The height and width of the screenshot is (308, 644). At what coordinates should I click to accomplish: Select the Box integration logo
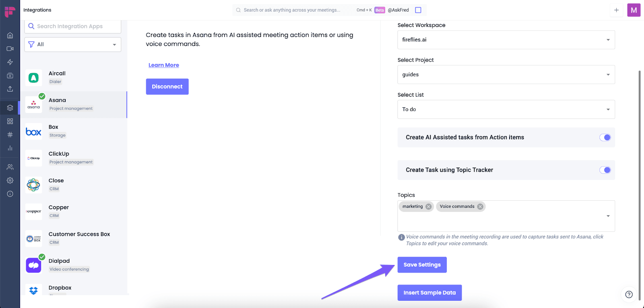(x=34, y=131)
